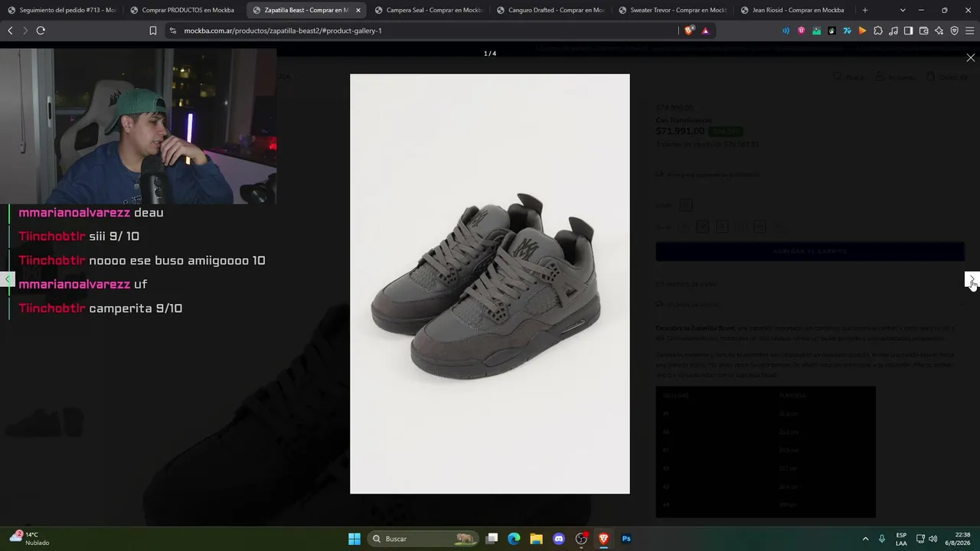The image size is (980, 551).
Task: Open Task View on the taskbar
Action: point(492,539)
